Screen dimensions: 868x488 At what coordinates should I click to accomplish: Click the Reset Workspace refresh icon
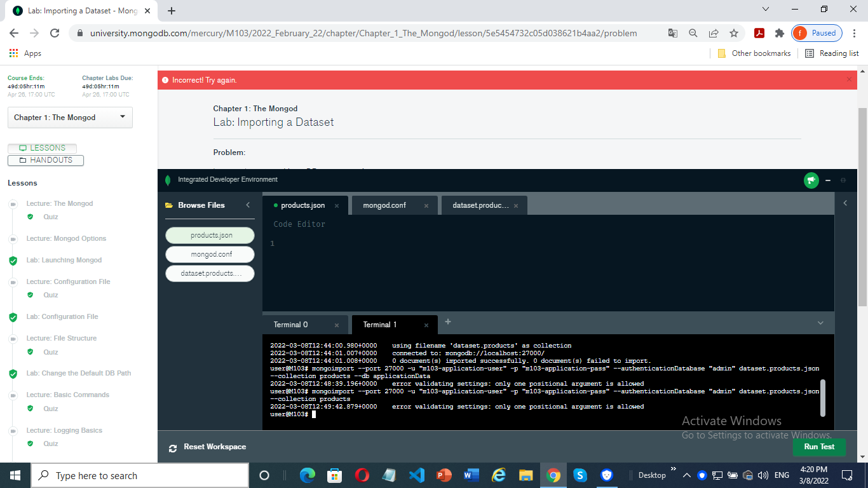[172, 447]
